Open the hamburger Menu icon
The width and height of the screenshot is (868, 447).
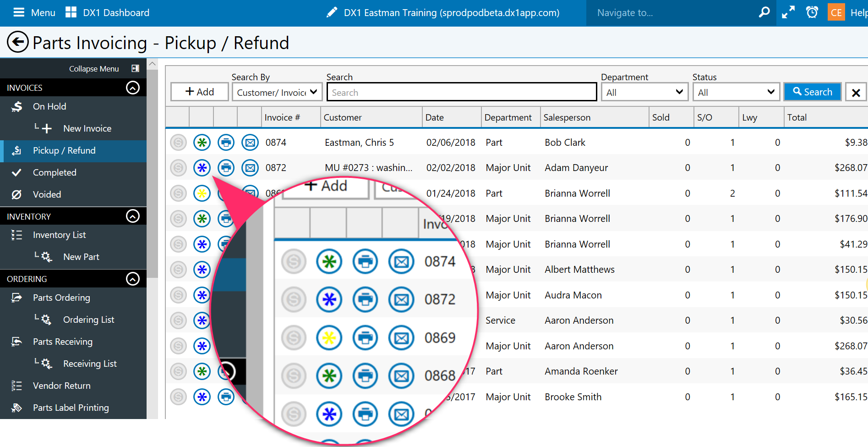click(19, 12)
